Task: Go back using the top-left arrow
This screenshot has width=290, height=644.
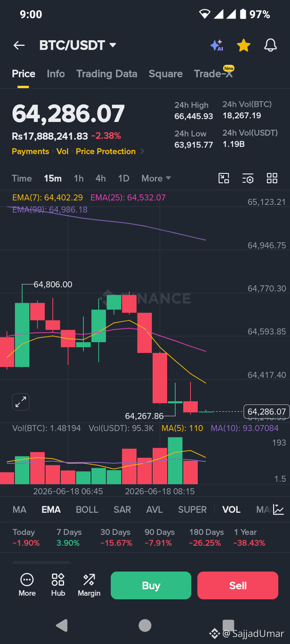Action: [x=19, y=45]
